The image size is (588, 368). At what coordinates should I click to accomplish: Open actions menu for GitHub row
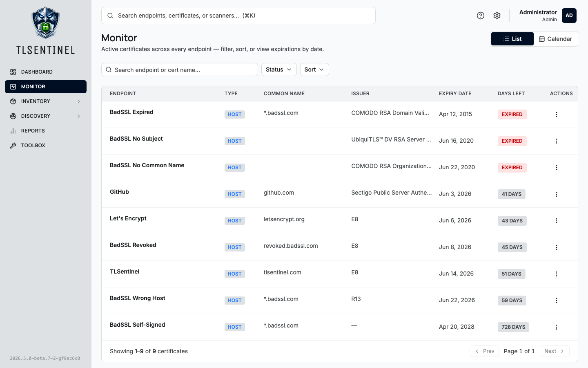tap(556, 194)
